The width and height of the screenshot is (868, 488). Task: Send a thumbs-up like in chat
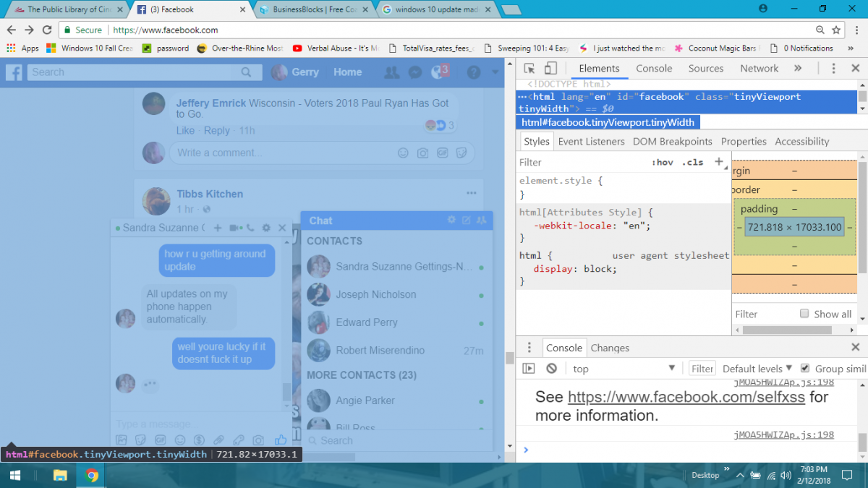[x=281, y=440]
